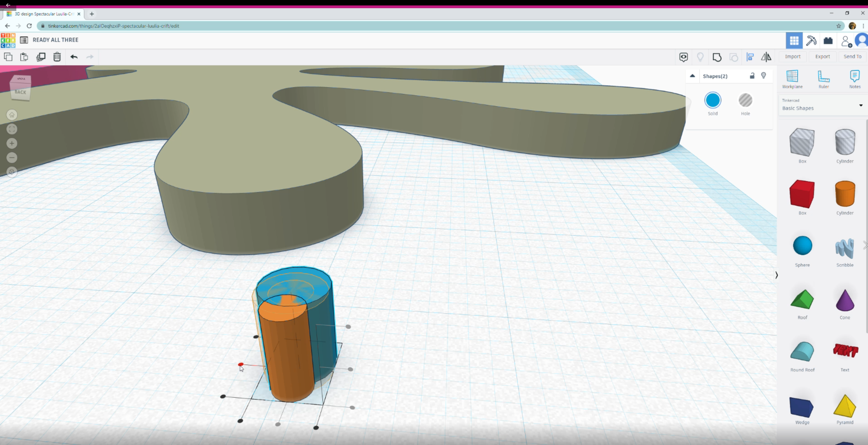Screen dimensions: 868x445
Task: Click the Import button
Action: [792, 57]
